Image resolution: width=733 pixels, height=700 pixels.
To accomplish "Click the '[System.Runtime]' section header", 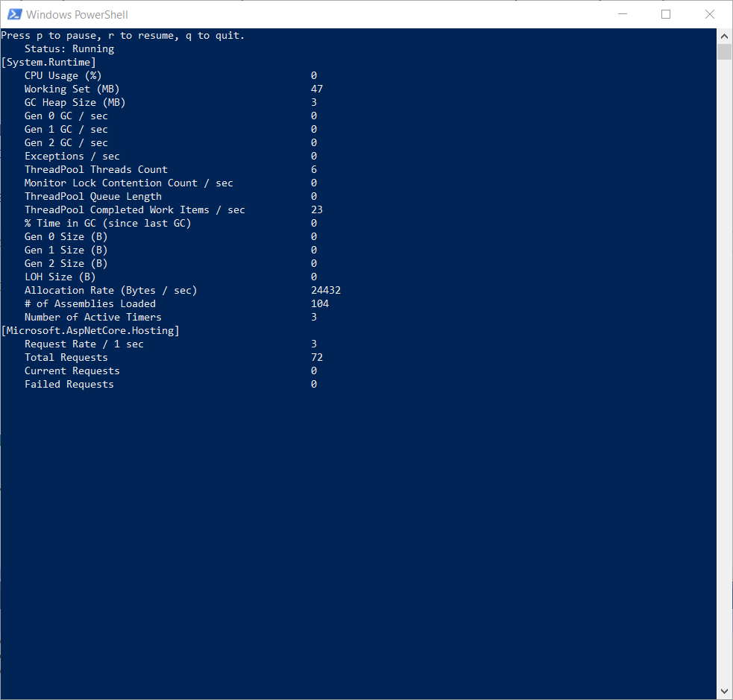I will point(48,62).
